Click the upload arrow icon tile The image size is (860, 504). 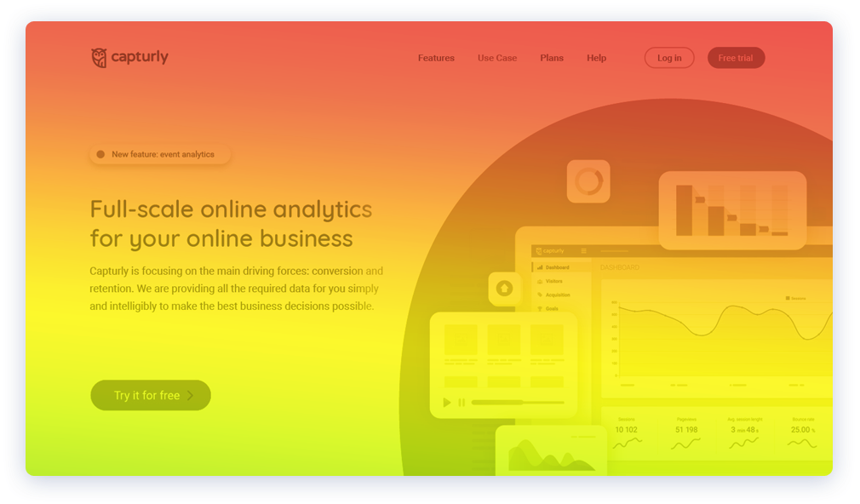504,289
